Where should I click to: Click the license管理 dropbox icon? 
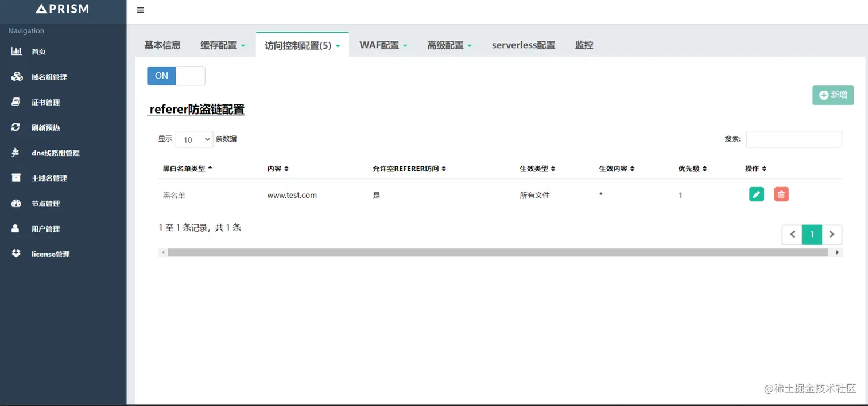pos(16,253)
